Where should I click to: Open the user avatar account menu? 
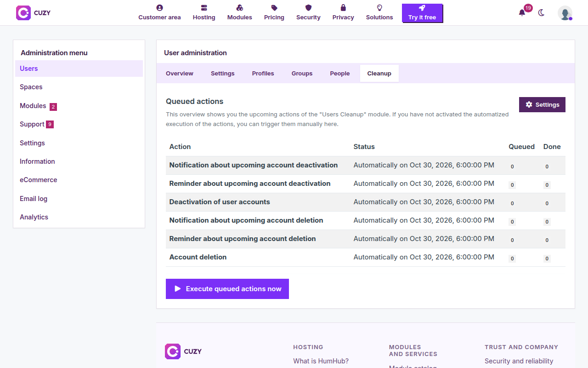(565, 13)
